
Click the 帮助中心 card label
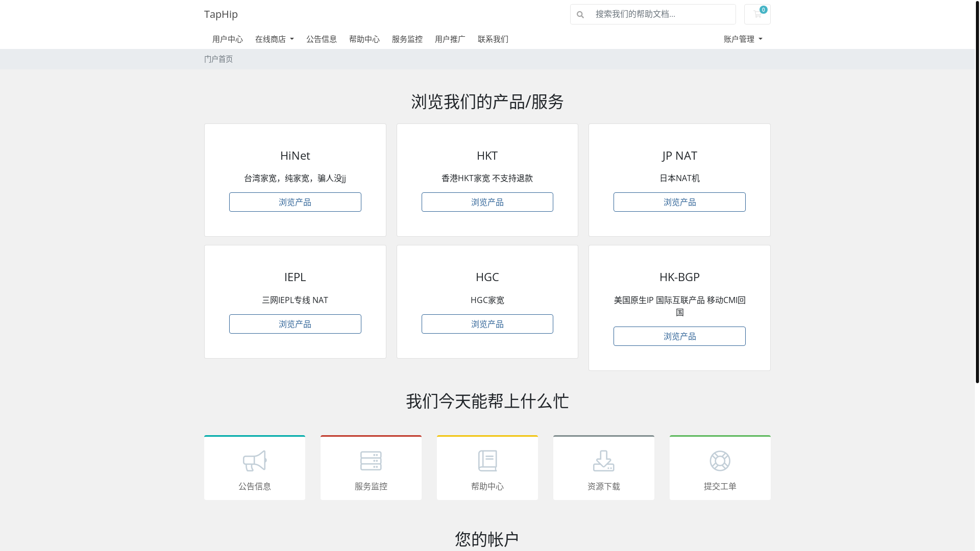[x=487, y=486]
